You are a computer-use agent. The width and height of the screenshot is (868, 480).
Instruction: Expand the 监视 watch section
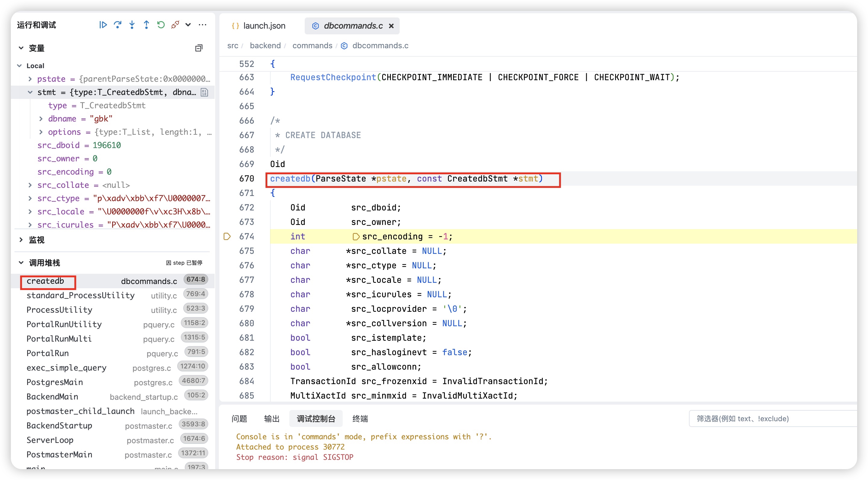point(21,240)
